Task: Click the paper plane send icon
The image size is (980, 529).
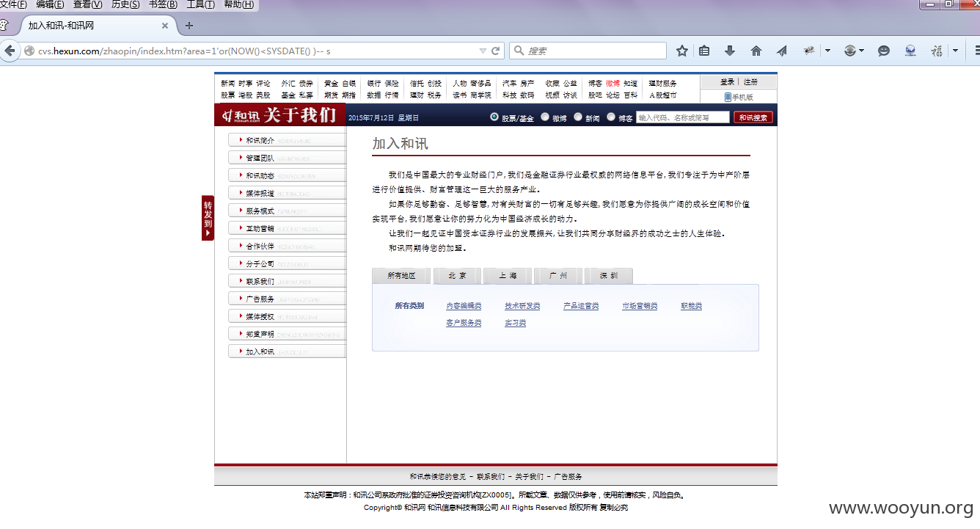Action: tap(782, 51)
